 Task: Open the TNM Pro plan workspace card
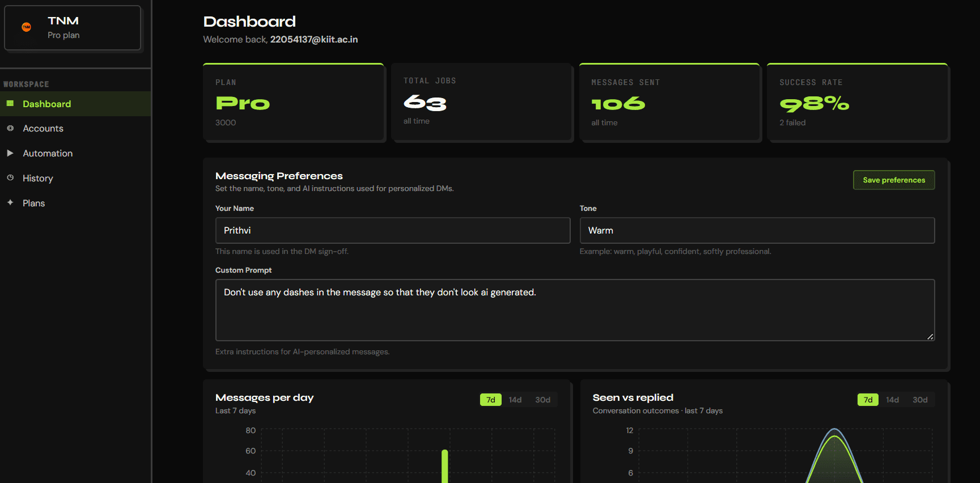[x=73, y=28]
